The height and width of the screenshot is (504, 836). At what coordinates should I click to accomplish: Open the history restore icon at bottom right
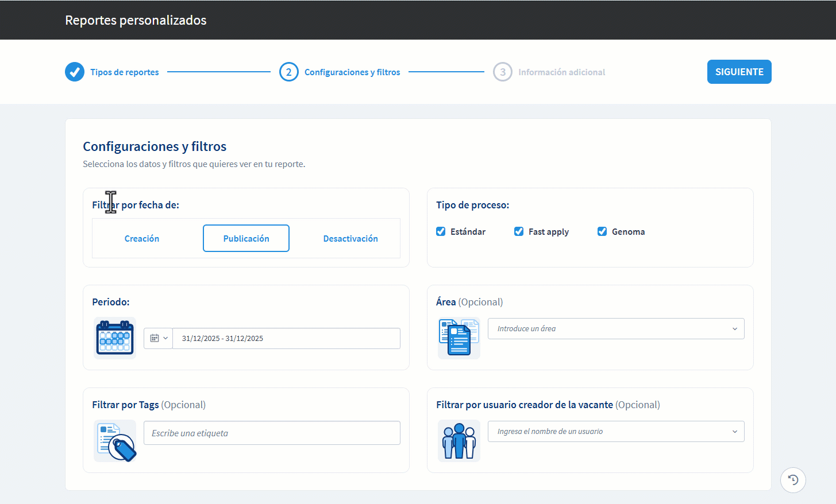[793, 480]
